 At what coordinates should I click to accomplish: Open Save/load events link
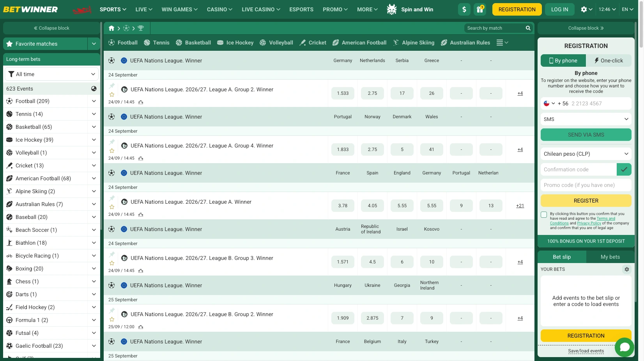[x=586, y=351]
